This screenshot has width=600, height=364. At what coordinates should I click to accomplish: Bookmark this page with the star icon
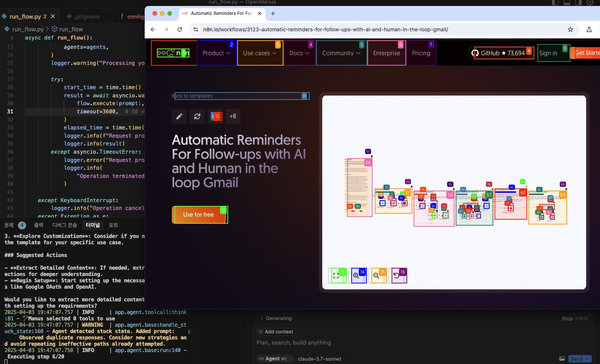point(570,29)
